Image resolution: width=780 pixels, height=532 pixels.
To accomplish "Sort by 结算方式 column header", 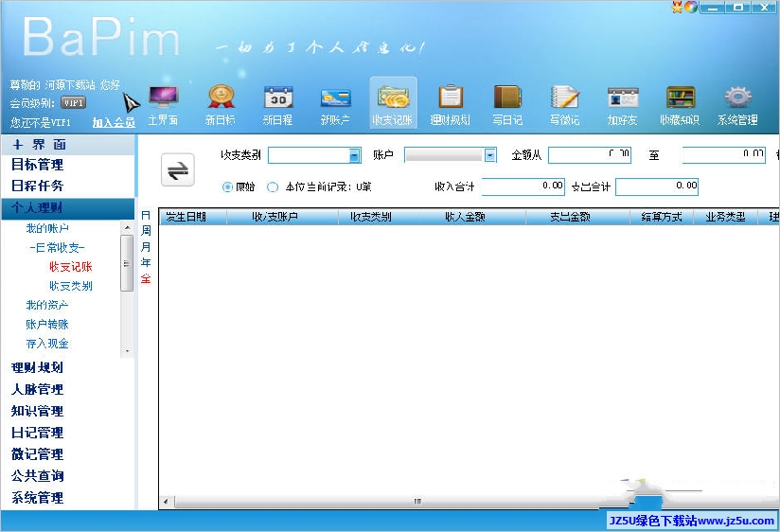I will coord(662,217).
